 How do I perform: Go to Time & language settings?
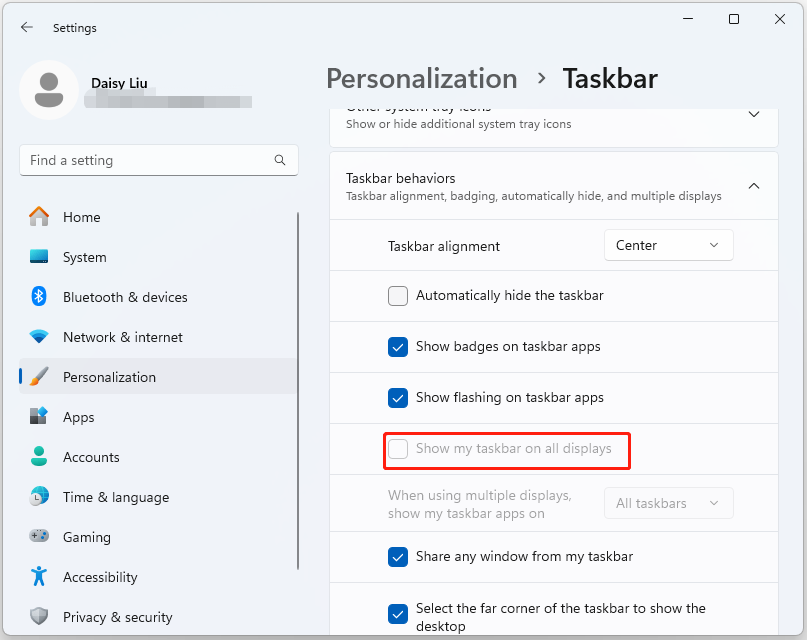point(115,497)
